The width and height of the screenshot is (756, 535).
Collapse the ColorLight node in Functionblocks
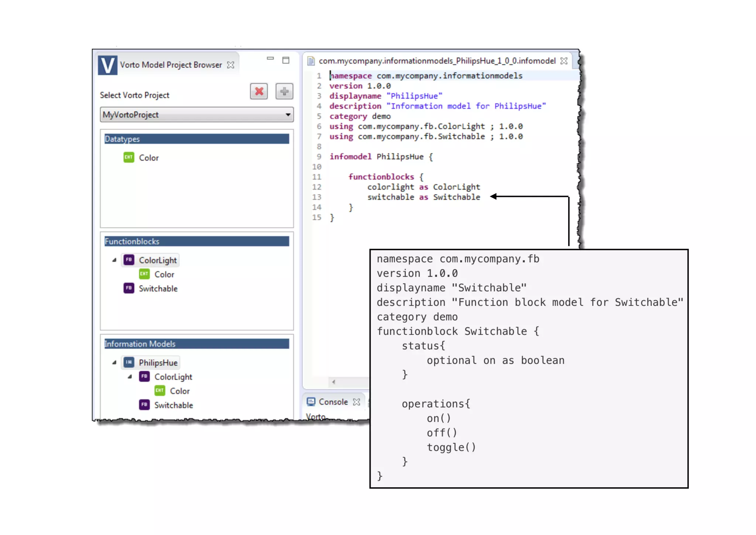click(x=114, y=260)
